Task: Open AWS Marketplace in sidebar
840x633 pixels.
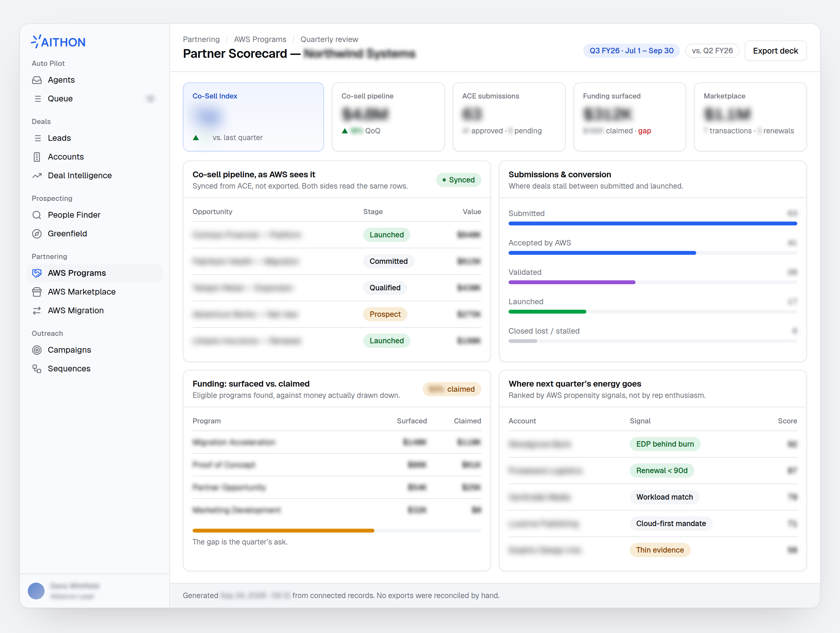Action: click(95, 292)
